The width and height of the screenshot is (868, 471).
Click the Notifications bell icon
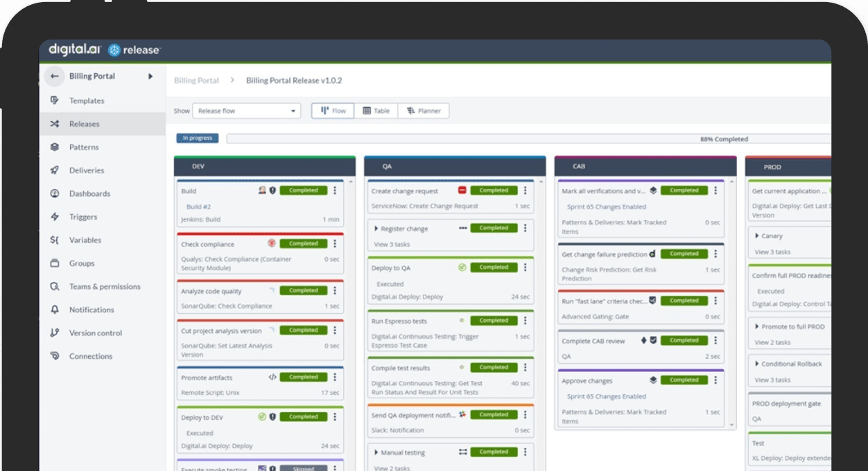point(55,310)
